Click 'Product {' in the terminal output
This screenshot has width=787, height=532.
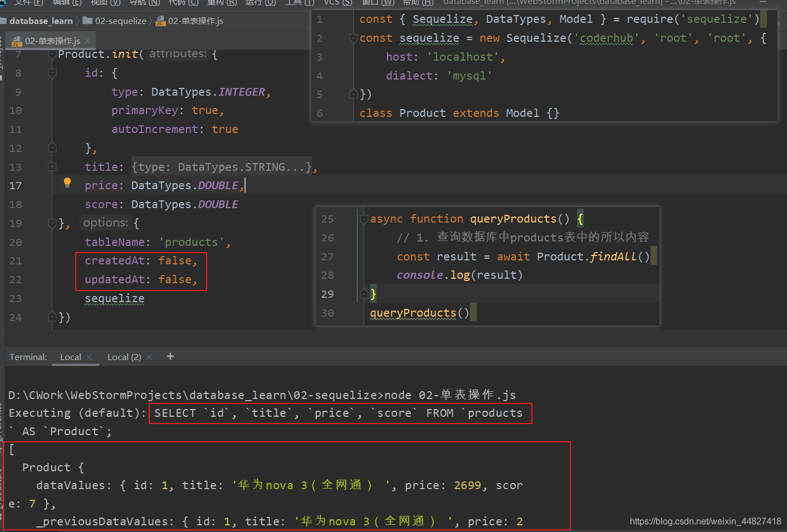53,467
